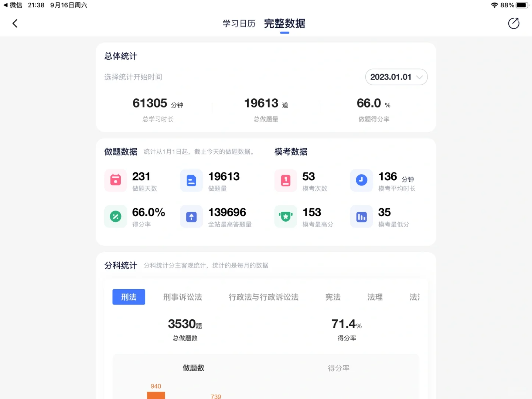Screen dimensions: 532x399
Task: Tap the blue document icon for 做题量
Action: tap(191, 181)
